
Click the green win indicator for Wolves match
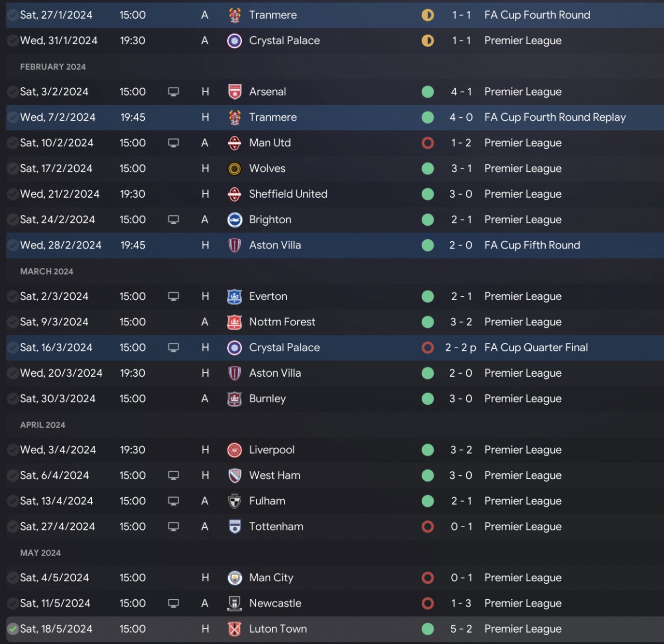click(x=428, y=169)
